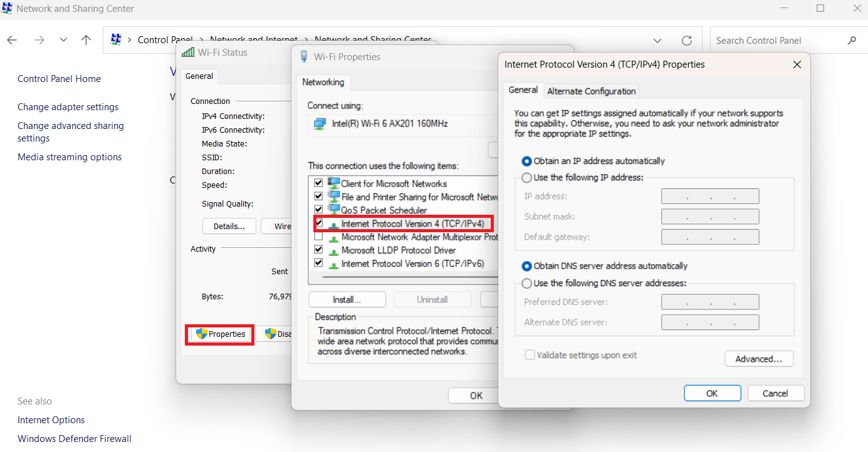Toggle File and Printer Sharing checkbox

[x=318, y=197]
